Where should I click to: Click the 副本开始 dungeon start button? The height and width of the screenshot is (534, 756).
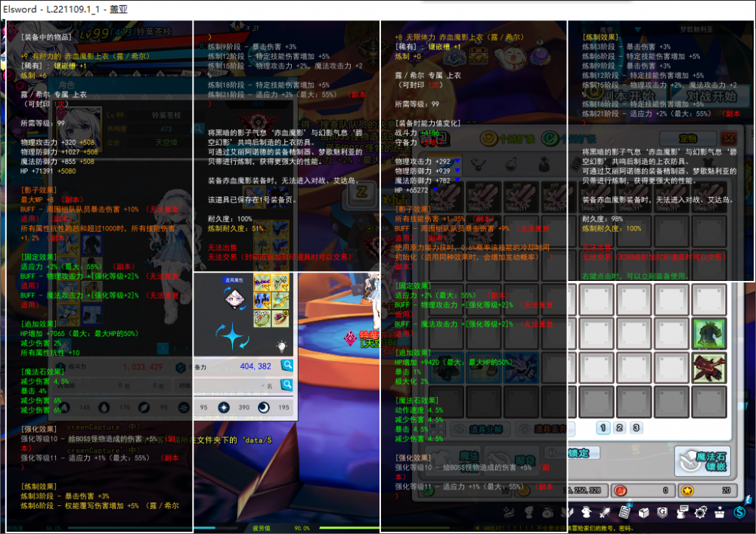click(626, 96)
